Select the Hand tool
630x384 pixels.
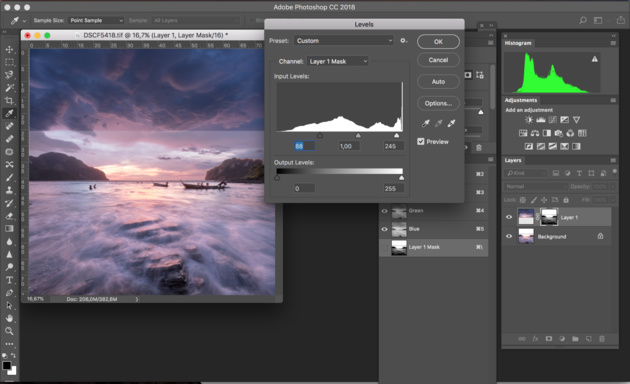click(x=9, y=319)
